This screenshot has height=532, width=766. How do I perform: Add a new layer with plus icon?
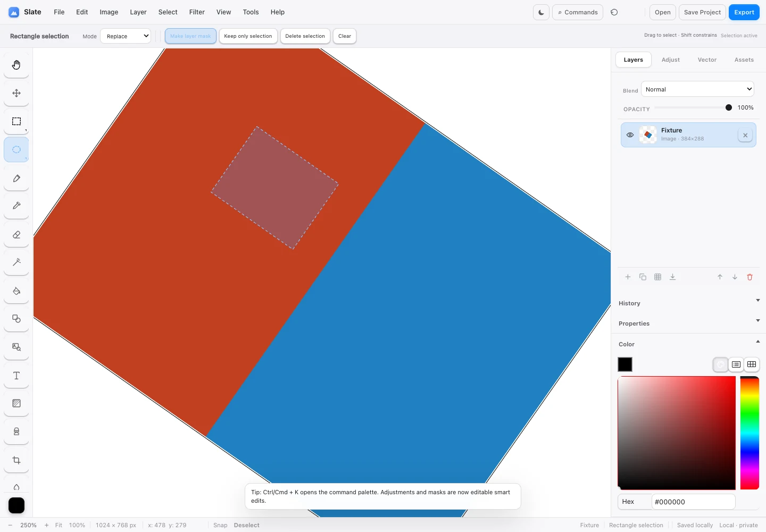pyautogui.click(x=628, y=277)
